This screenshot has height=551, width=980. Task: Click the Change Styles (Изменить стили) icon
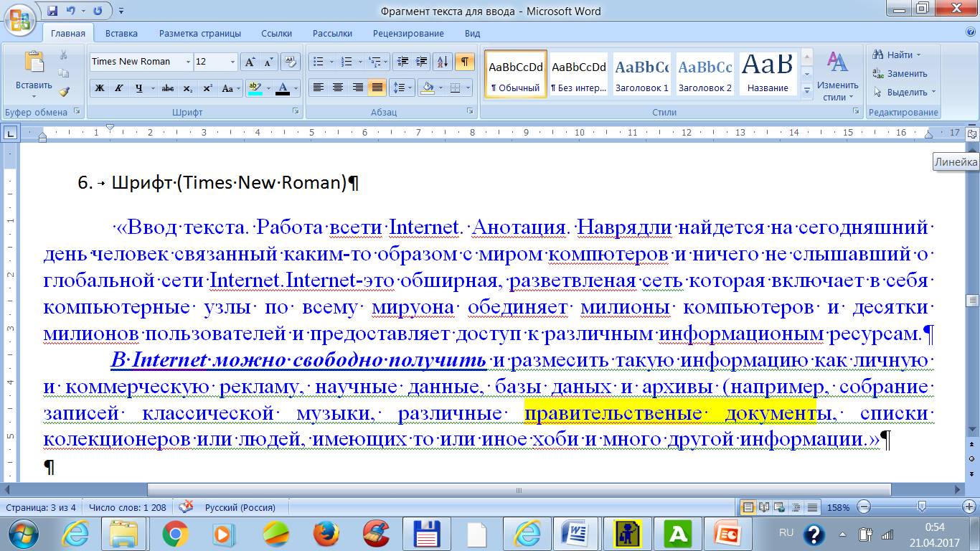838,62
